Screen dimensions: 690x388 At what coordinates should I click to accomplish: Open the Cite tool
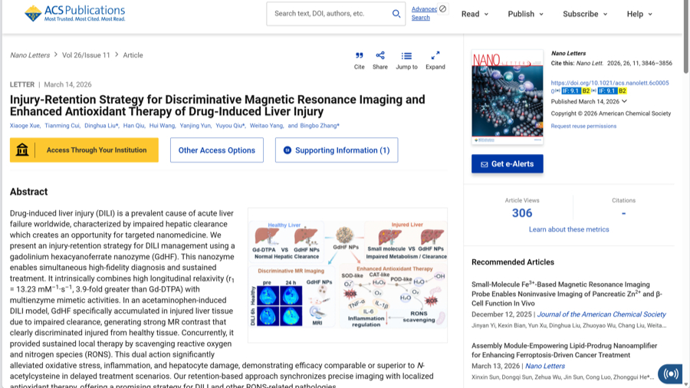tap(359, 60)
